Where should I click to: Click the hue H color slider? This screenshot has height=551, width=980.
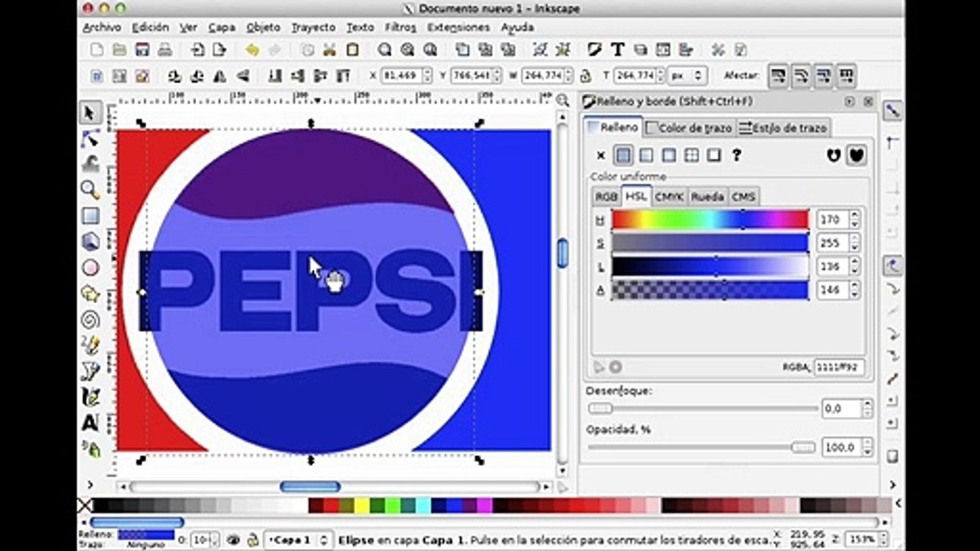[x=710, y=220]
